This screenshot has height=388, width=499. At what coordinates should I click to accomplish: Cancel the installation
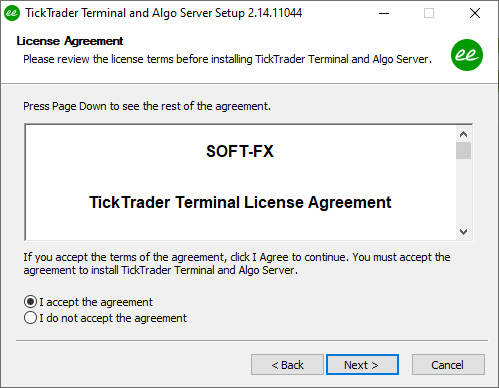448,365
